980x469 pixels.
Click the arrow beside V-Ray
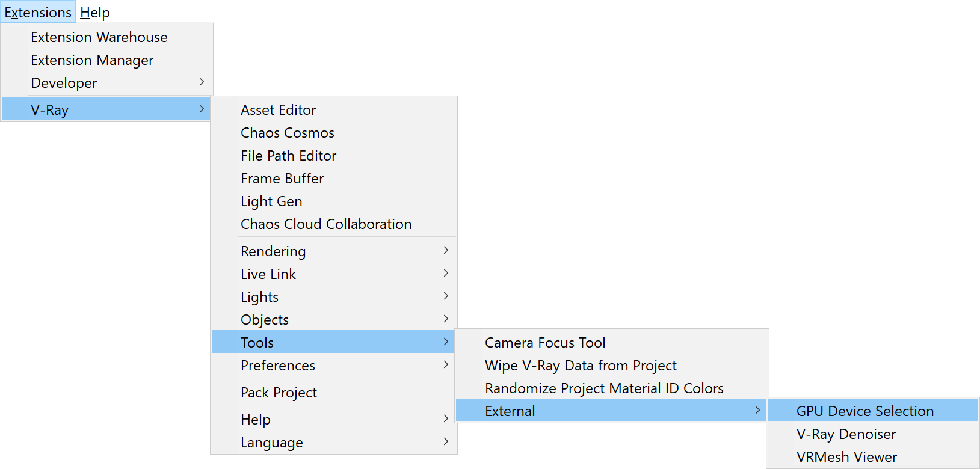click(x=202, y=109)
